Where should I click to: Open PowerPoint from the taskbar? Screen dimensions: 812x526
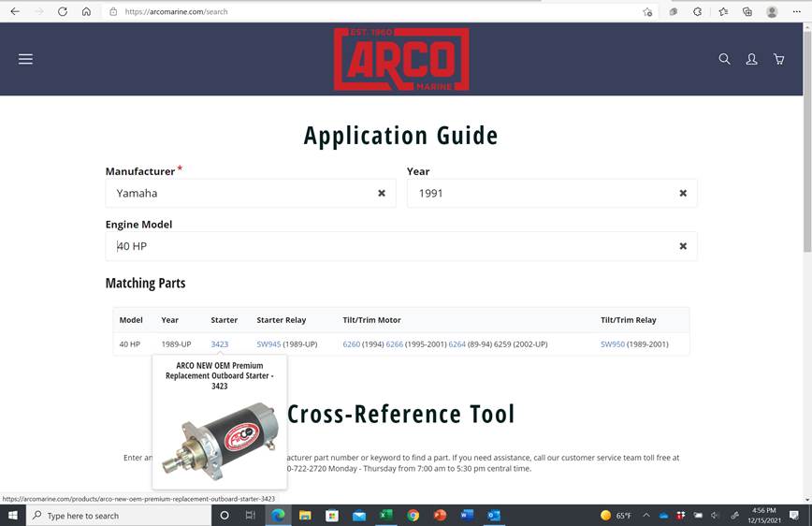pyautogui.click(x=440, y=516)
